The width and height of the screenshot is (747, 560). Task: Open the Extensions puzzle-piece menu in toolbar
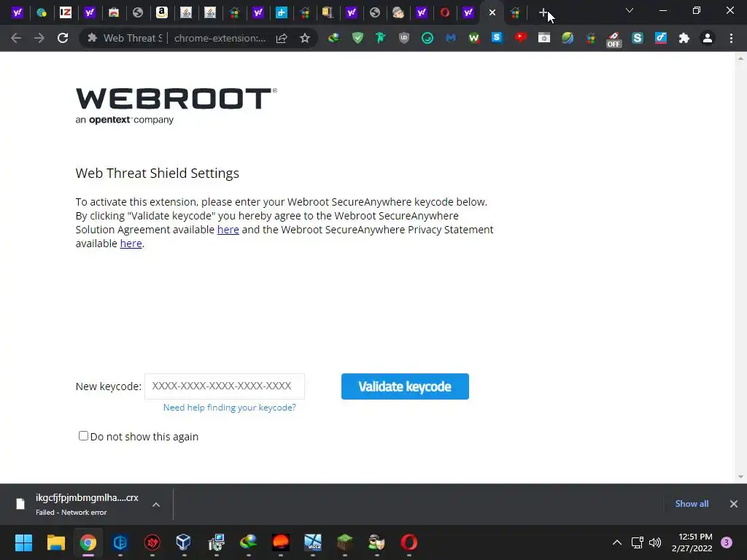click(x=684, y=38)
